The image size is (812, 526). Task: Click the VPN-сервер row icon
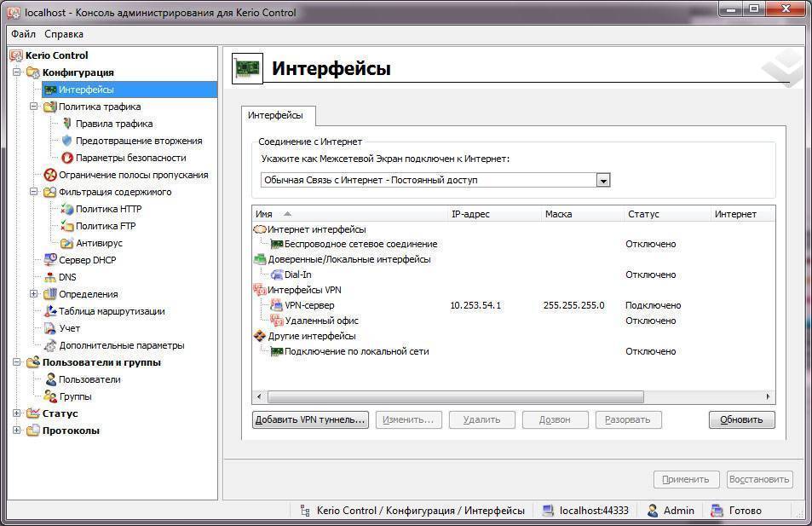pos(276,305)
